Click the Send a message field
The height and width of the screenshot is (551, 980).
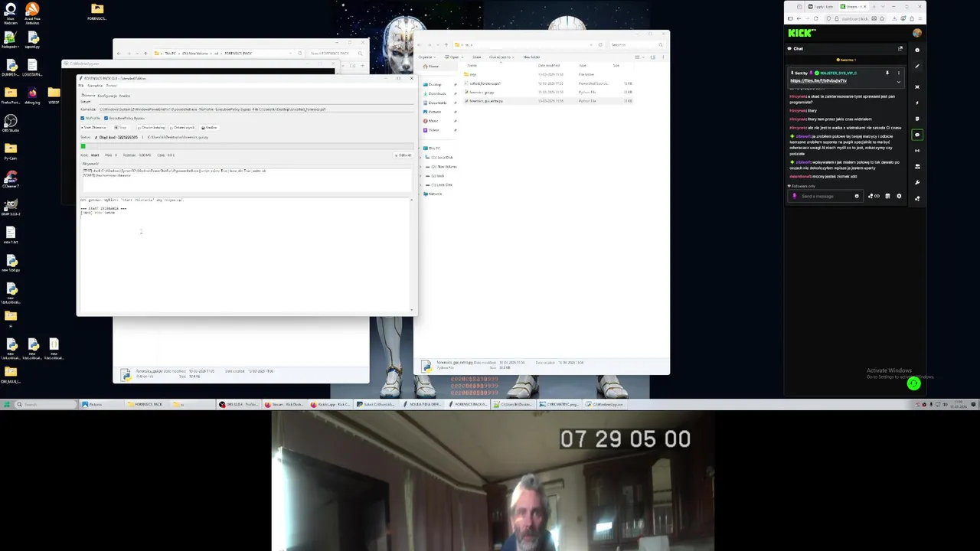[x=825, y=196]
